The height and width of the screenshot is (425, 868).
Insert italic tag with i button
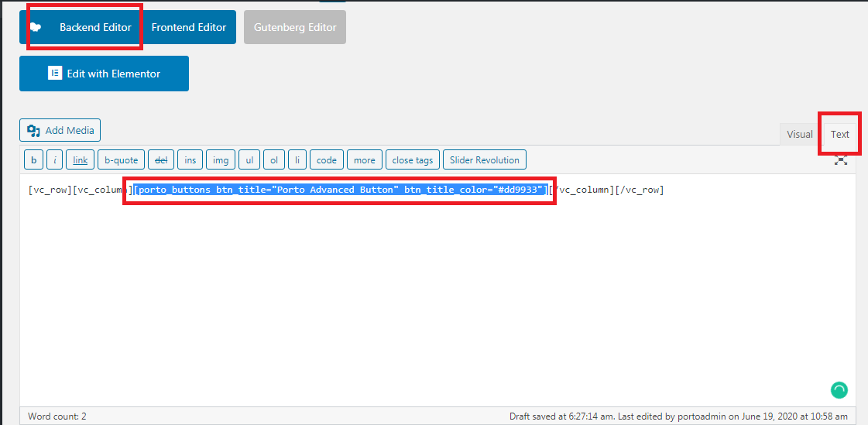(x=54, y=160)
